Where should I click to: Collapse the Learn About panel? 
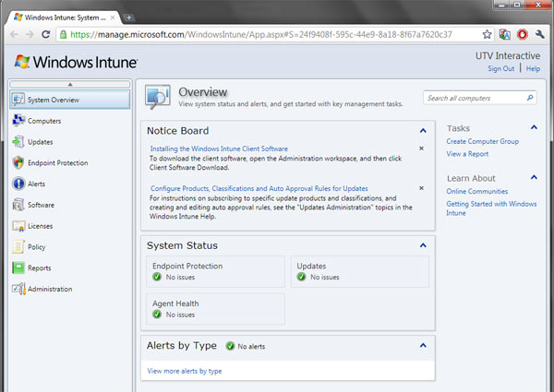click(534, 177)
